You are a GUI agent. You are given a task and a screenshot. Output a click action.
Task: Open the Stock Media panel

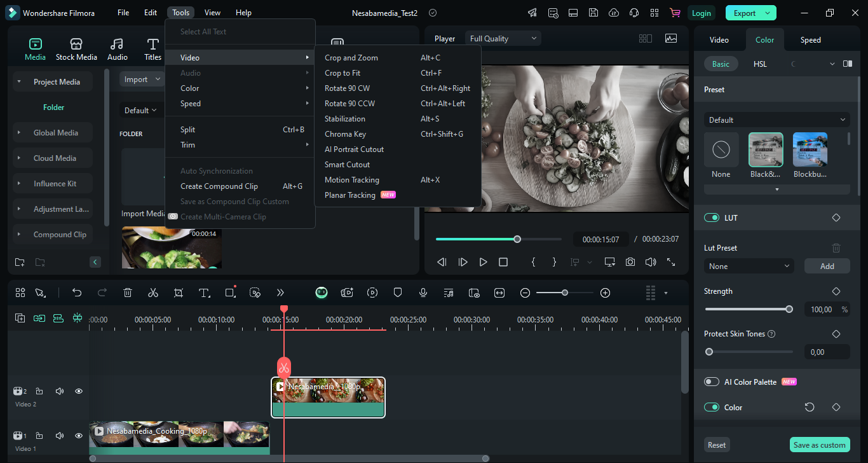[x=76, y=49]
